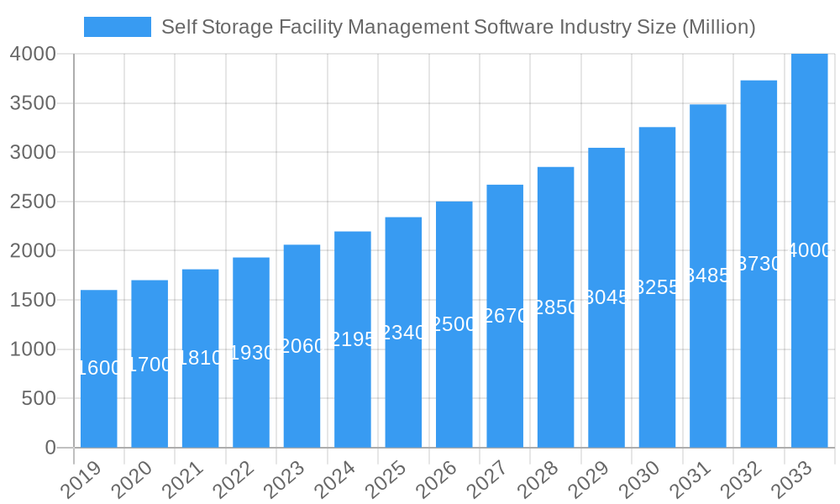The width and height of the screenshot is (840, 504).
Task: Select the tallest bar for 2033
Action: [x=810, y=252]
